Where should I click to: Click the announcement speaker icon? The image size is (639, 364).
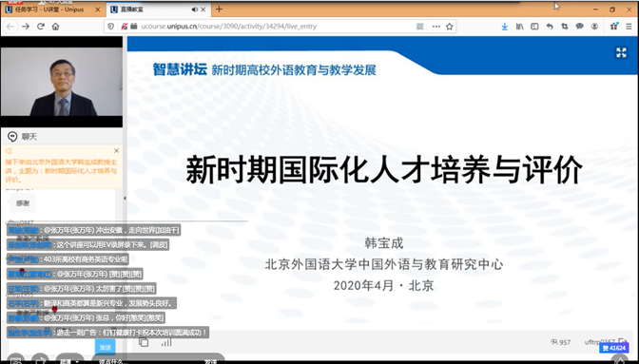9,151
